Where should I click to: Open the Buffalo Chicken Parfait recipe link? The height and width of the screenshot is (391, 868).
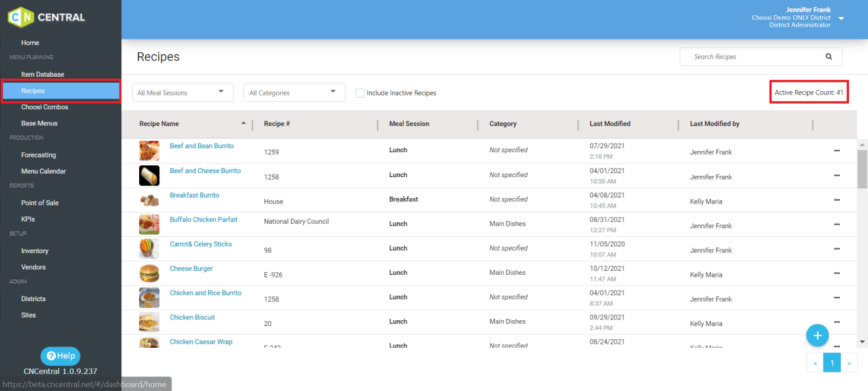pyautogui.click(x=203, y=220)
